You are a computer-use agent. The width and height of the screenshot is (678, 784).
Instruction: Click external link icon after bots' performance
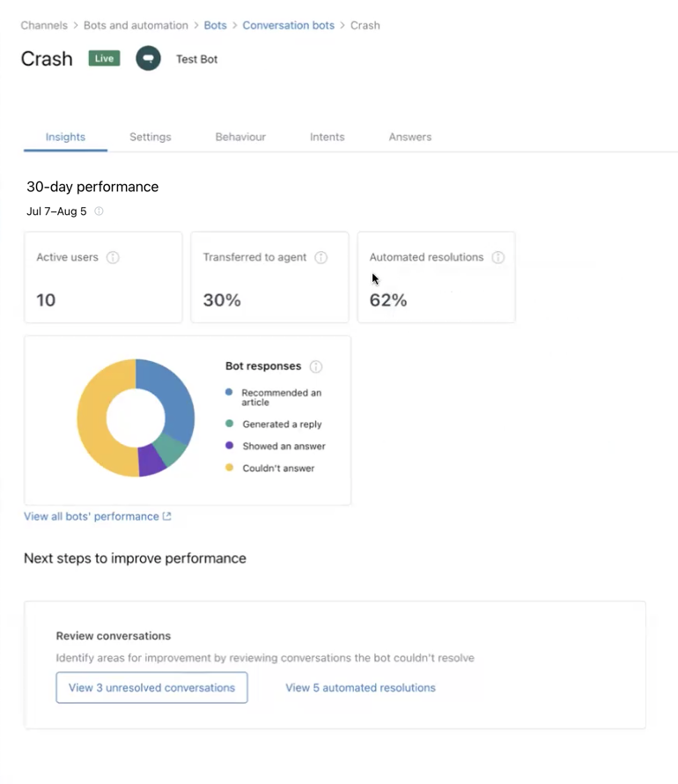pyautogui.click(x=167, y=516)
